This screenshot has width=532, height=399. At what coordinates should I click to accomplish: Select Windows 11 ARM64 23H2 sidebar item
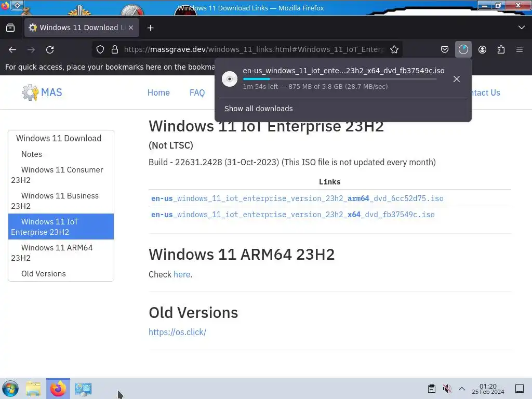pos(61,253)
